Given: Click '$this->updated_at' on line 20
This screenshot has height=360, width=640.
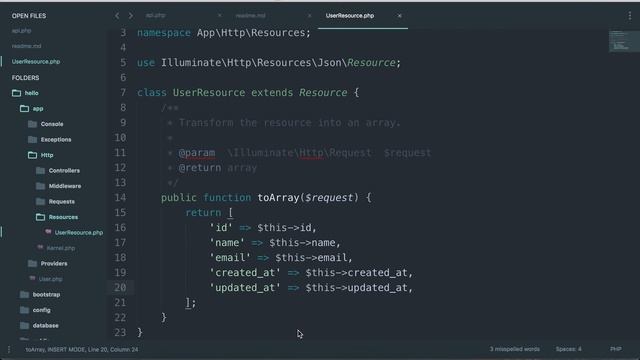Looking at the screenshot, I should pyautogui.click(x=356, y=288).
